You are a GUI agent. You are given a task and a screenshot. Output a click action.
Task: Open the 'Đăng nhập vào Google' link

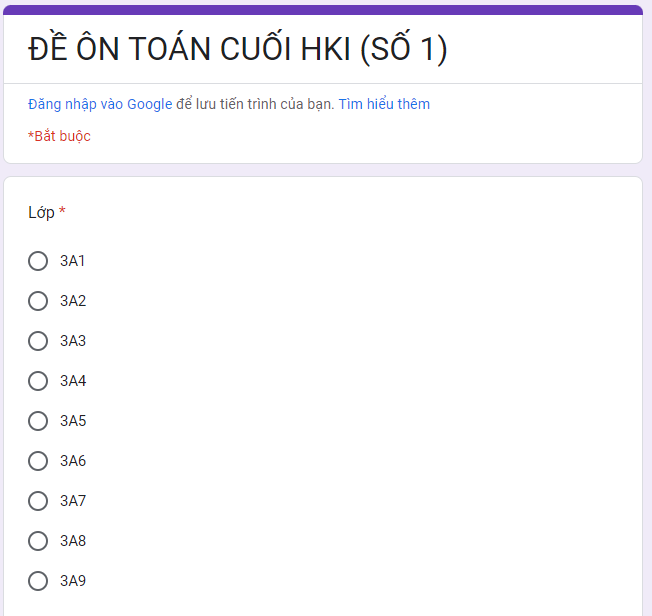(100, 104)
